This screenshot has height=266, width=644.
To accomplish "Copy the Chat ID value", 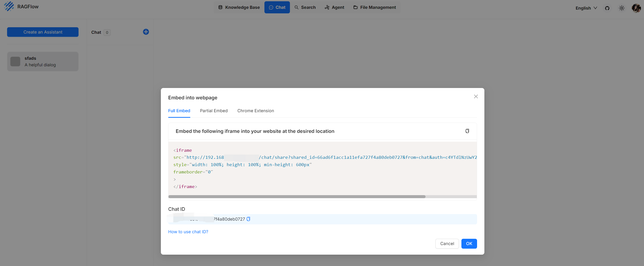I will point(248,219).
